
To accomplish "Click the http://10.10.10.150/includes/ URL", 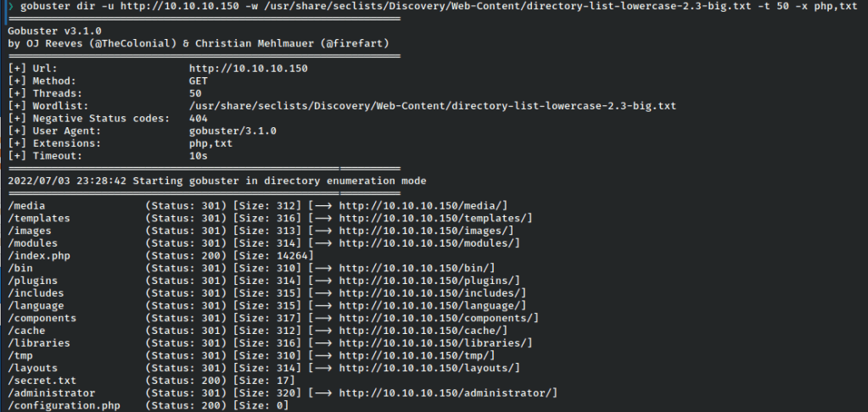I will tap(433, 293).
